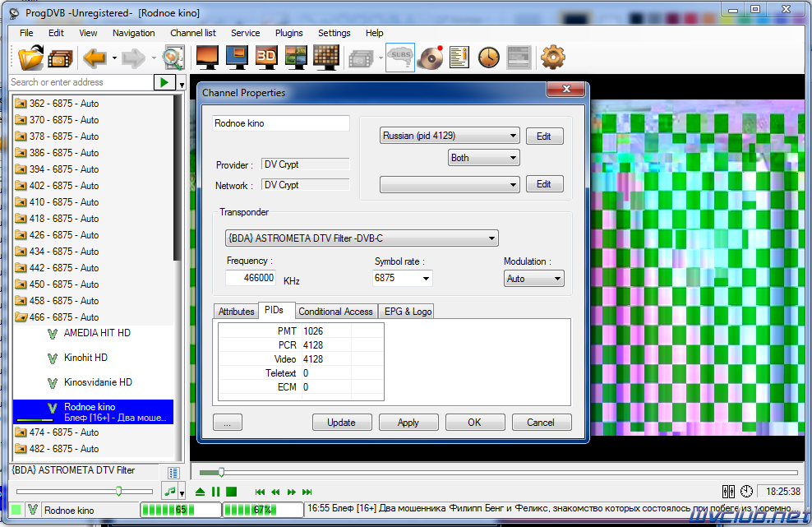This screenshot has height=527, width=812.
Task: Start recording with the disc record icon
Action: [x=431, y=58]
